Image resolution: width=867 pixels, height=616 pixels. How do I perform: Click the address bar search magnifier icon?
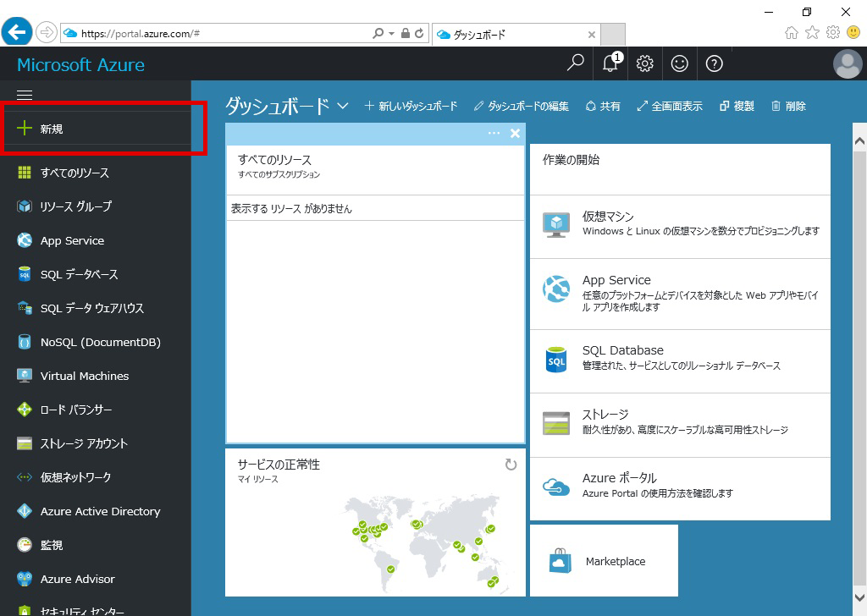pos(378,33)
